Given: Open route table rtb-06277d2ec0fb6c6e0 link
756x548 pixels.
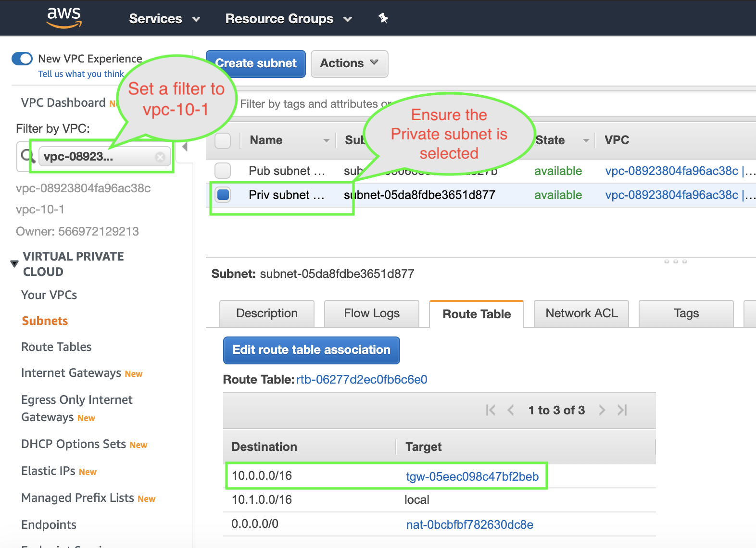Looking at the screenshot, I should (x=362, y=380).
